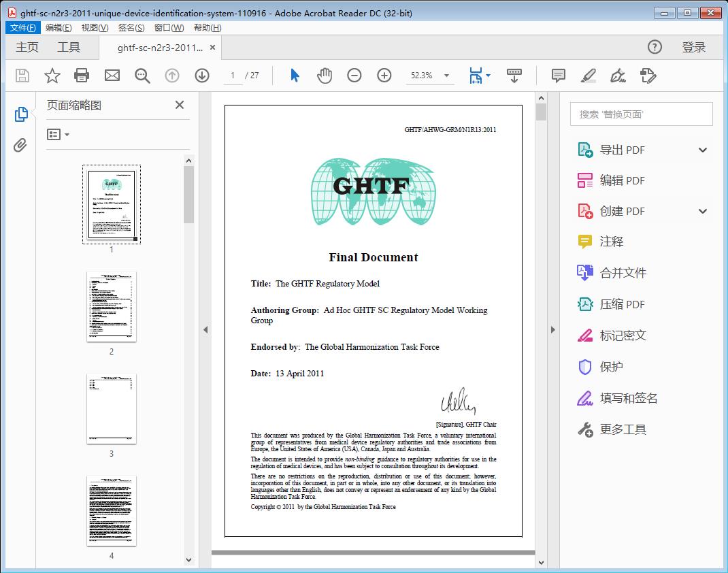Open the 52.3% zoom level dropdown
Screen dimensions: 728x573
[x=446, y=76]
